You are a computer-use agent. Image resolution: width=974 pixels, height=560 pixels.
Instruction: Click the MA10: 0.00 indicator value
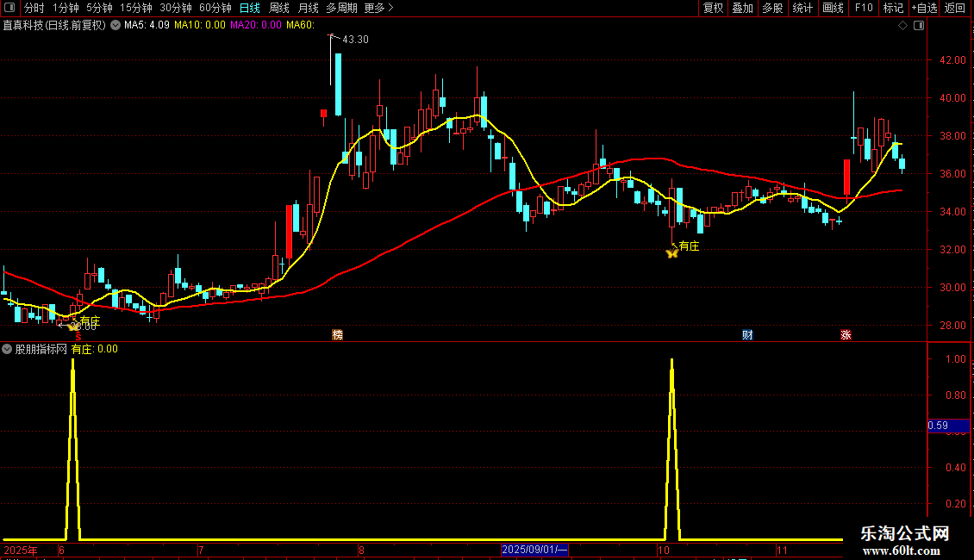(199, 25)
